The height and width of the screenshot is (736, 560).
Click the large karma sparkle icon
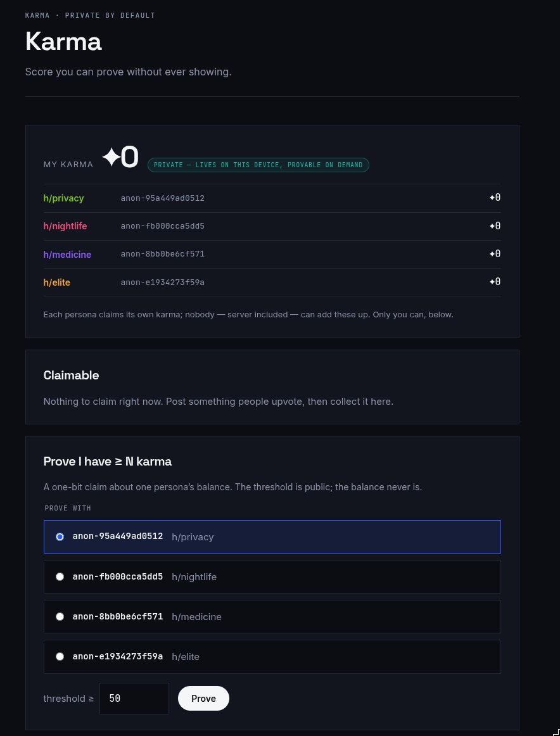click(110, 157)
